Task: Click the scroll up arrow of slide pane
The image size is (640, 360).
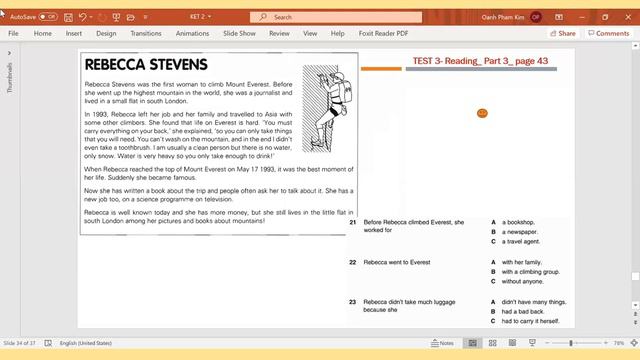Action: (635, 45)
